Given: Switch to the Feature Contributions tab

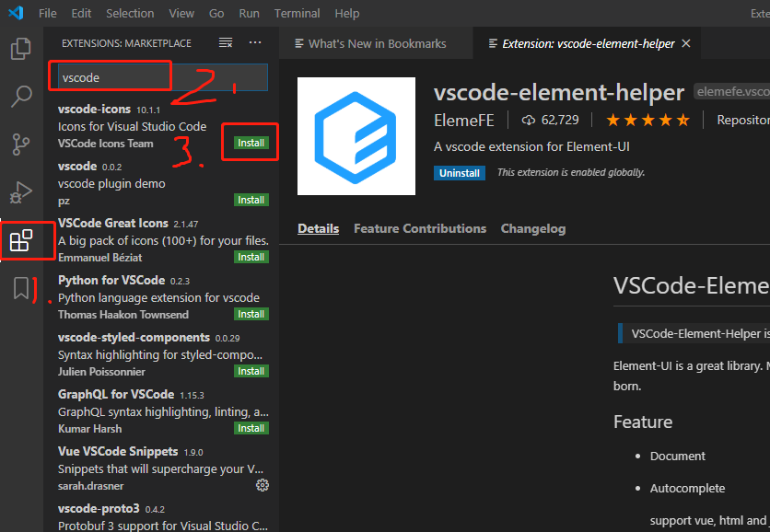Looking at the screenshot, I should click(420, 228).
